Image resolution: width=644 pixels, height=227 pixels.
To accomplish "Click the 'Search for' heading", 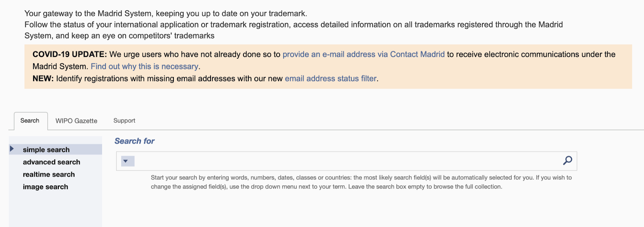I will coord(134,141).
